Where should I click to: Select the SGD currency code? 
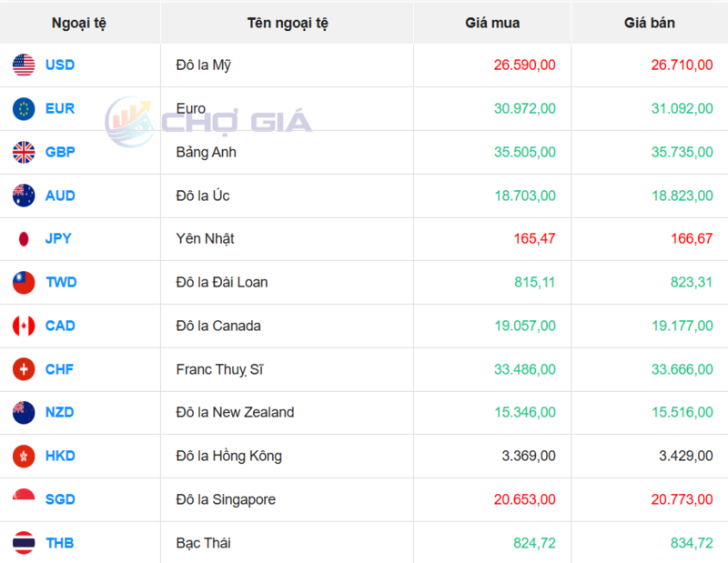[60, 499]
